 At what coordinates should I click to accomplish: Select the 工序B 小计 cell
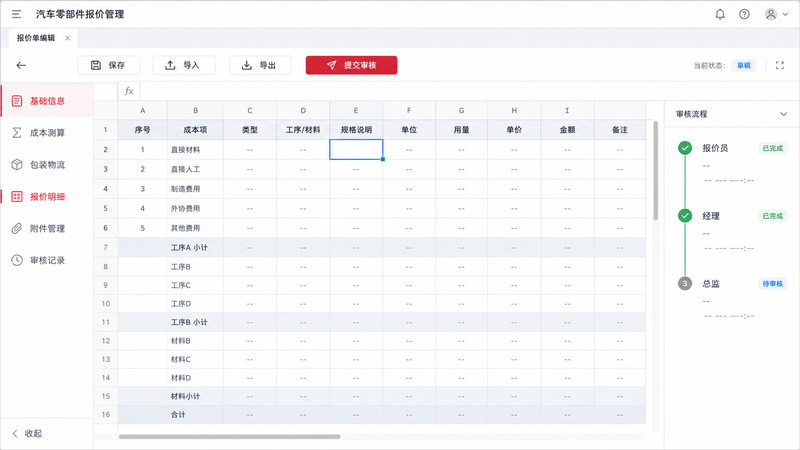(x=195, y=322)
